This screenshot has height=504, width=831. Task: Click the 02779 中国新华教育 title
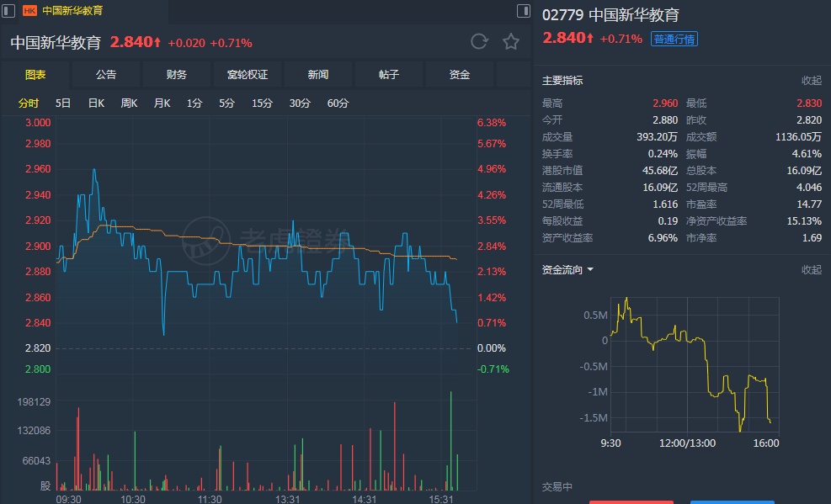click(610, 15)
